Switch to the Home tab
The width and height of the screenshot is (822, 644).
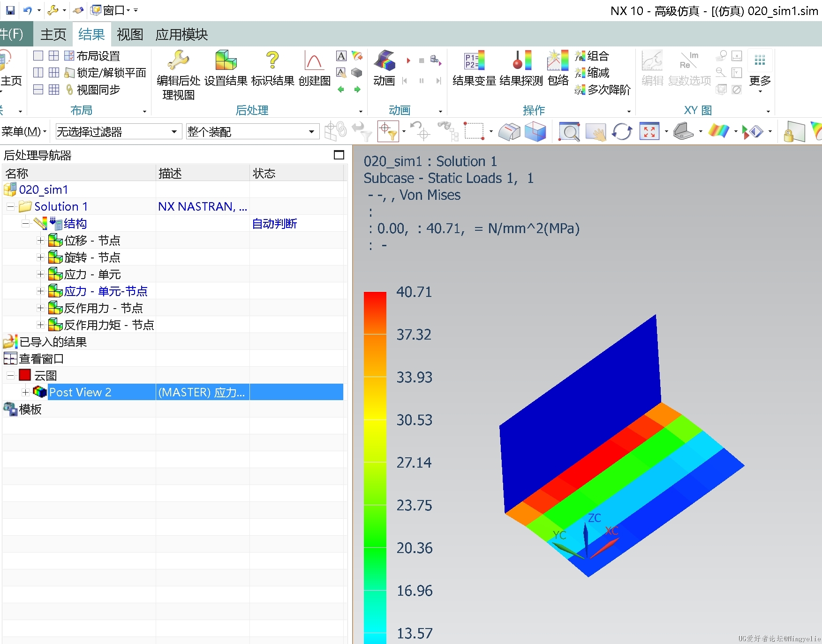[x=53, y=34]
